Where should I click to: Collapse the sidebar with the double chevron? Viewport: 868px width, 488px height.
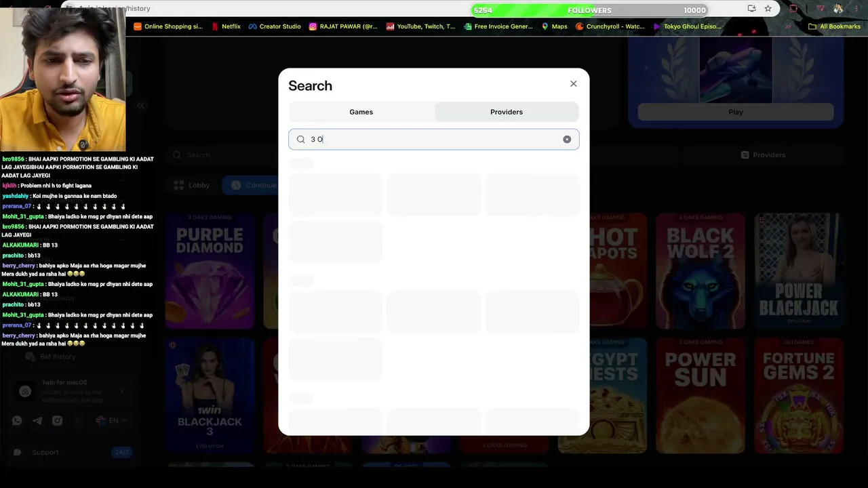point(141,105)
